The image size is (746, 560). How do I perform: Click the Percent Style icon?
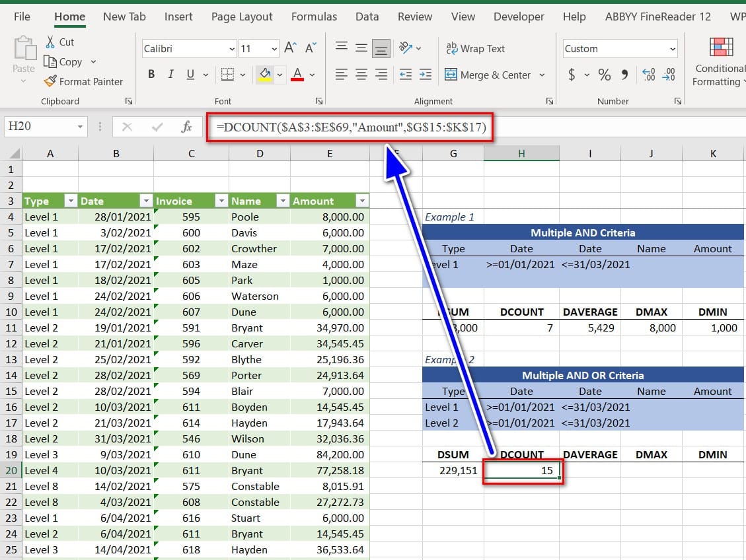(604, 75)
